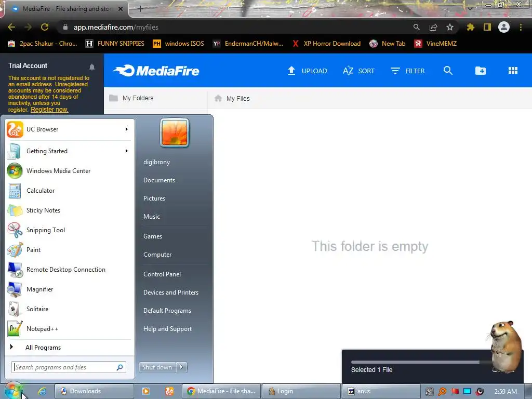
Task: Create a new folder with plus-folder icon
Action: click(x=480, y=71)
